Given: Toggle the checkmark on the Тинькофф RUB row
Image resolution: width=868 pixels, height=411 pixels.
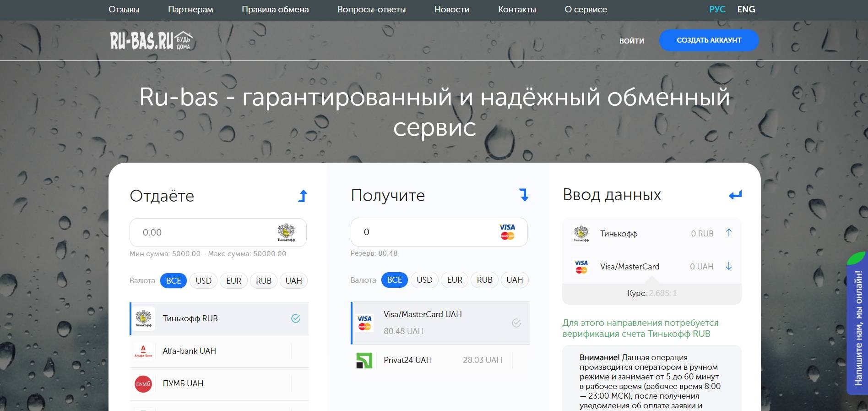Looking at the screenshot, I should click(296, 318).
